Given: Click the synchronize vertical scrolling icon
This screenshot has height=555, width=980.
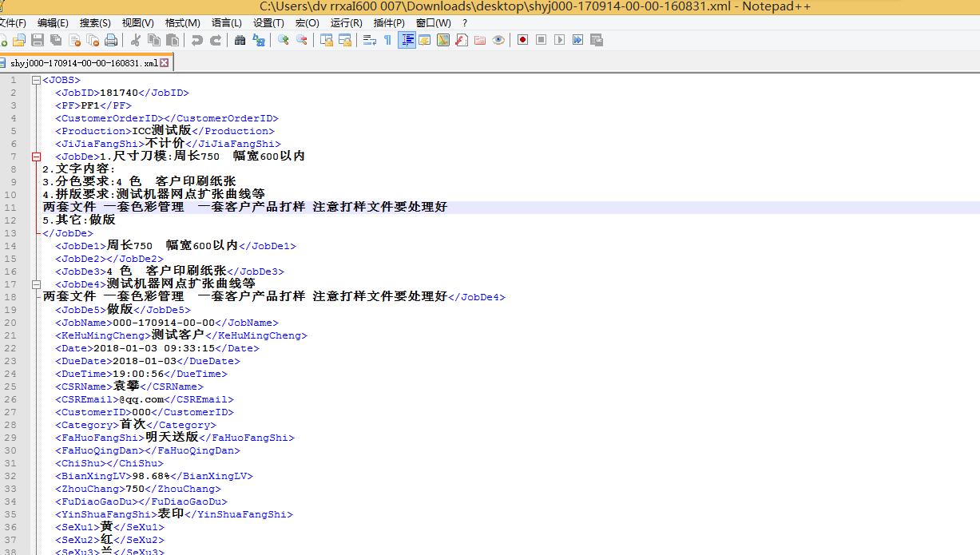Looking at the screenshot, I should 326,40.
